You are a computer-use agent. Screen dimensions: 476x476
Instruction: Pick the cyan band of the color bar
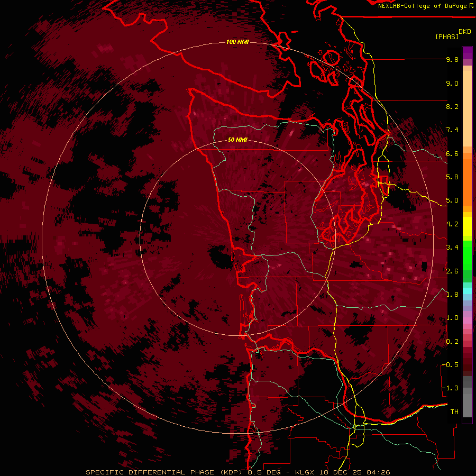[x=467, y=291]
